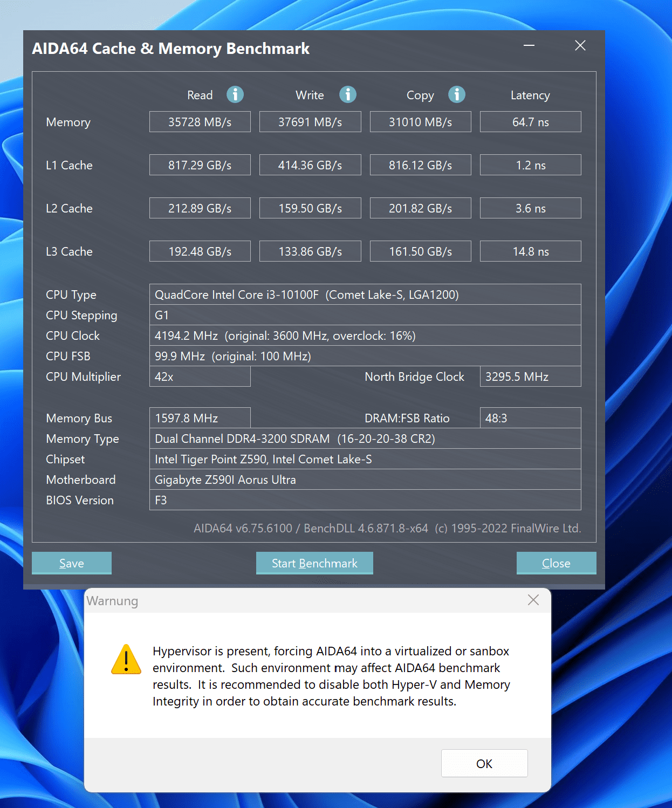The width and height of the screenshot is (672, 808).
Task: Click L3 Cache Latency value 14.8 ns
Action: 531,251
